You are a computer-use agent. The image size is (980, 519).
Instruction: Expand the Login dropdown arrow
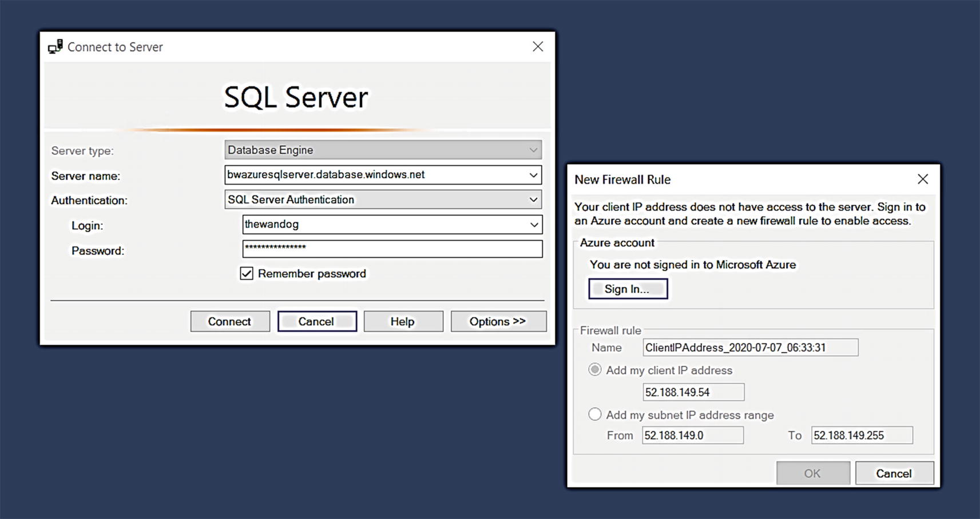(x=534, y=225)
